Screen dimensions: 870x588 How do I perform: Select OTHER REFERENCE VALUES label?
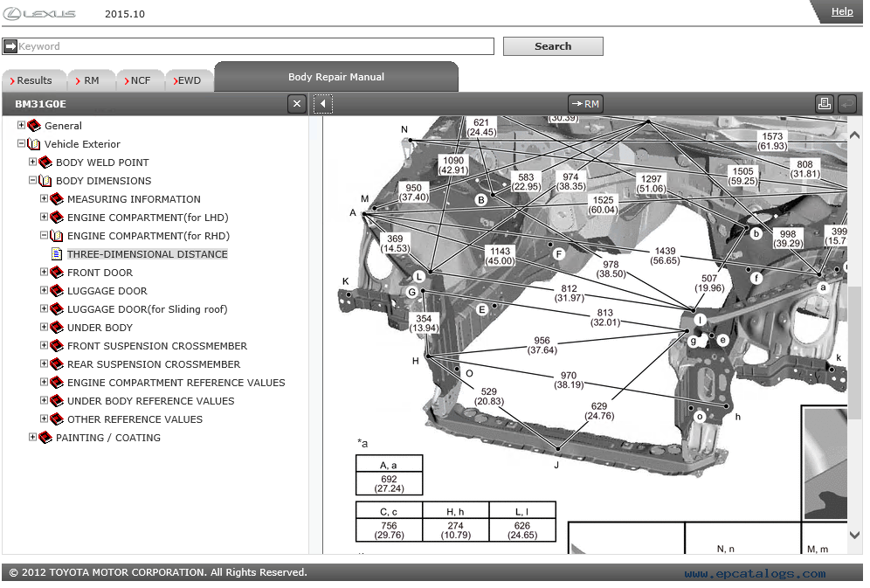click(135, 419)
